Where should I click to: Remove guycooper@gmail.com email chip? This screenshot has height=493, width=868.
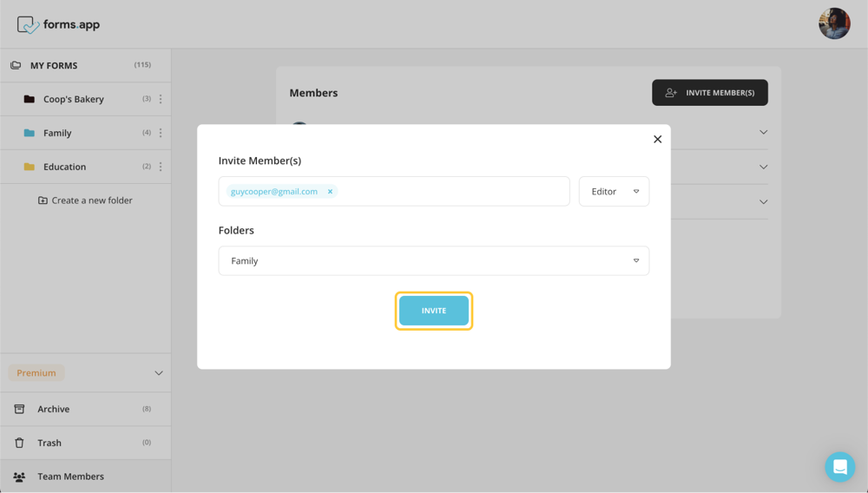(x=330, y=192)
